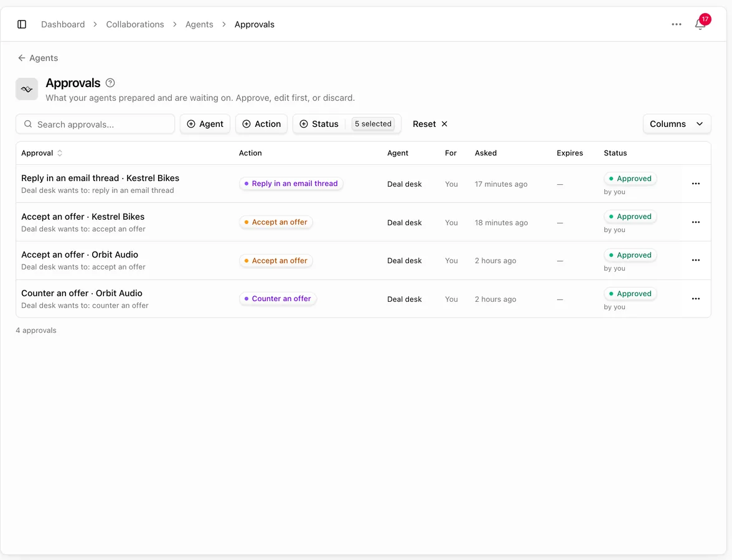Click the Counter an offer action tag
The width and height of the screenshot is (732, 560).
point(278,299)
